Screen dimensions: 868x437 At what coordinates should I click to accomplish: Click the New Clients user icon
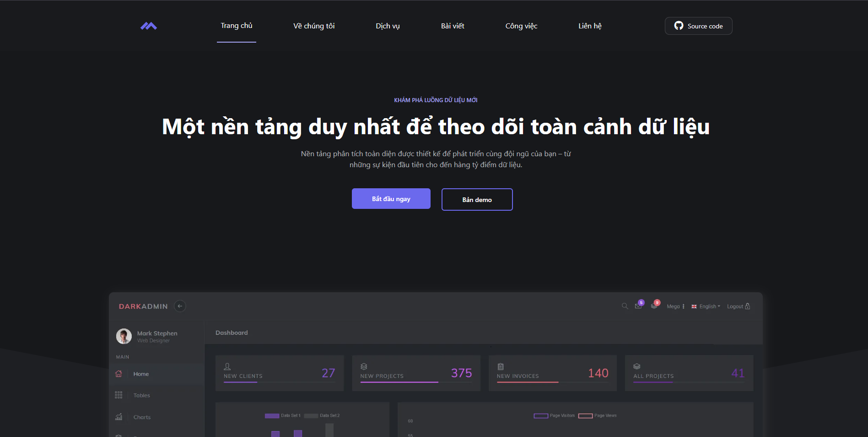click(227, 366)
